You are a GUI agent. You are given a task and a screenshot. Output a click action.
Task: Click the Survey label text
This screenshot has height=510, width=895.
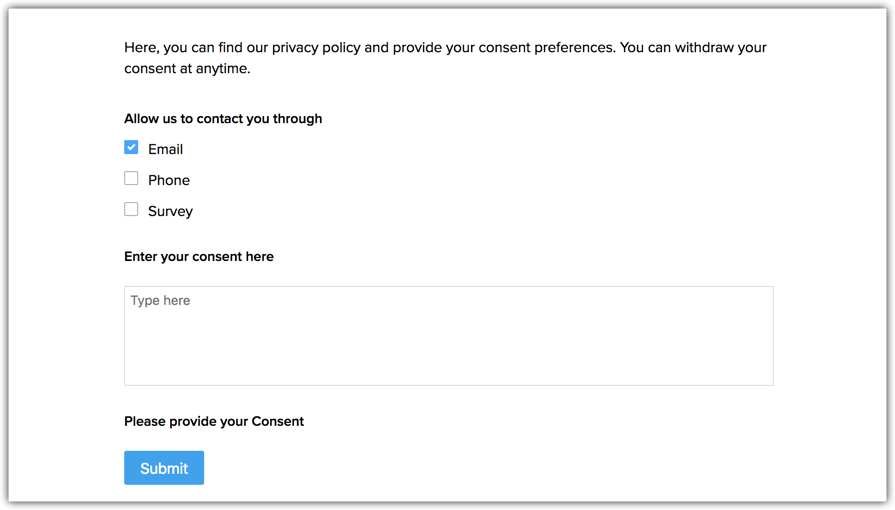(x=170, y=211)
